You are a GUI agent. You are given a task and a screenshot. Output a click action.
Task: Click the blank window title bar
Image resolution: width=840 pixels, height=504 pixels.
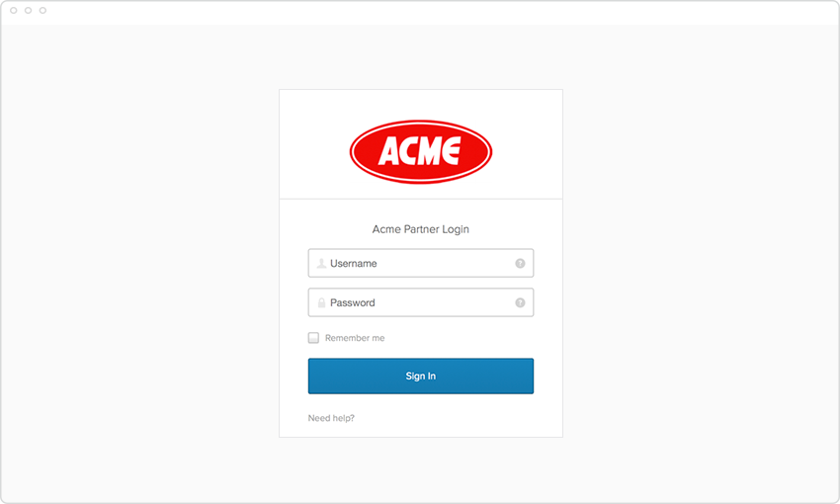tap(429, 11)
